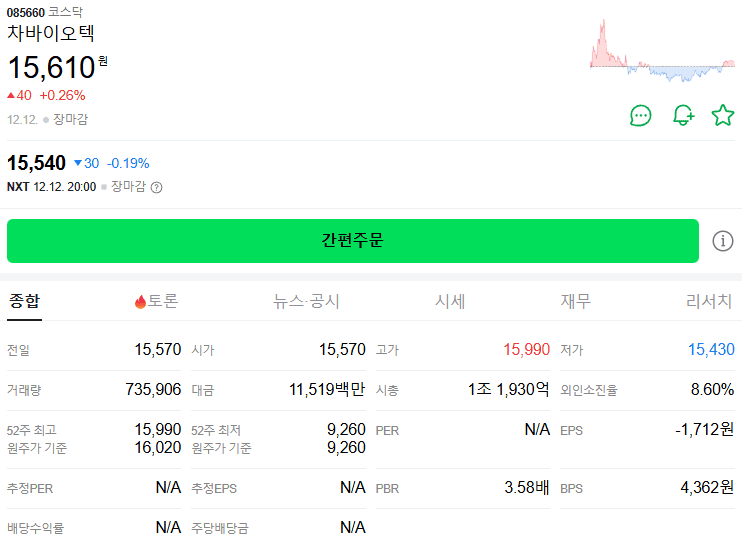The height and width of the screenshot is (547, 742).
Task: Open the 재무 tab
Action: (x=576, y=301)
